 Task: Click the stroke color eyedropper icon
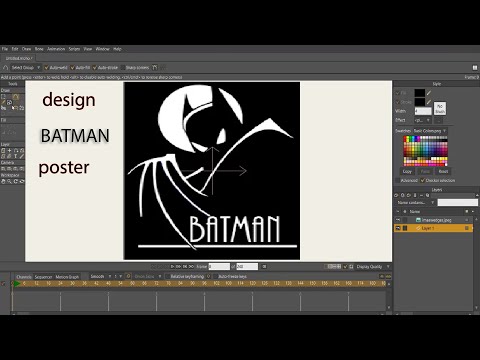429,102
